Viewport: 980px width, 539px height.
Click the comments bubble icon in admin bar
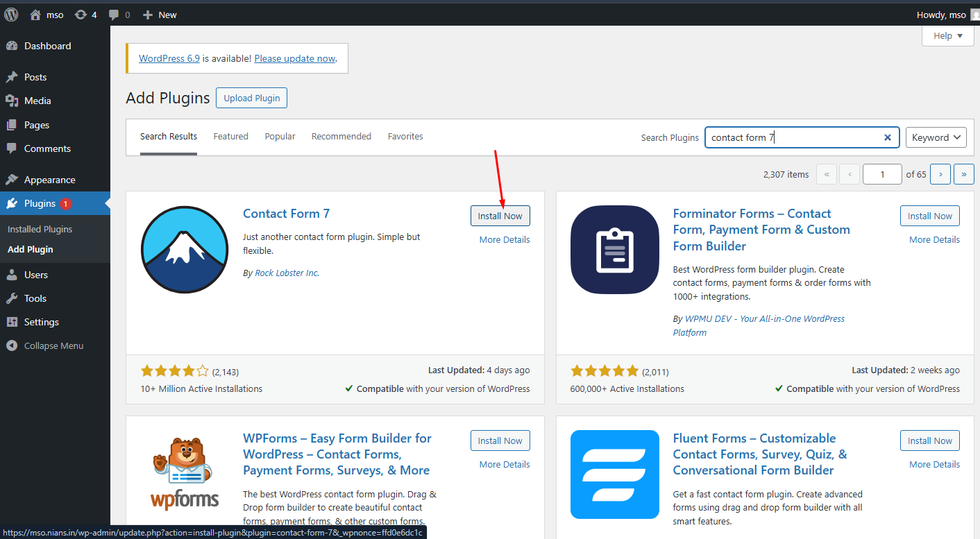[114, 15]
